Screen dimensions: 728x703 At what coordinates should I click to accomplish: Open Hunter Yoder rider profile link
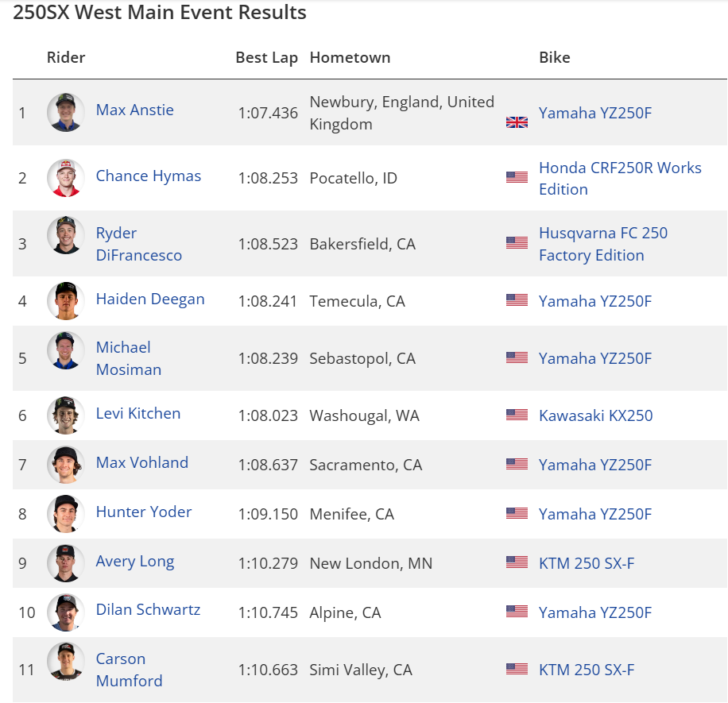click(x=144, y=512)
